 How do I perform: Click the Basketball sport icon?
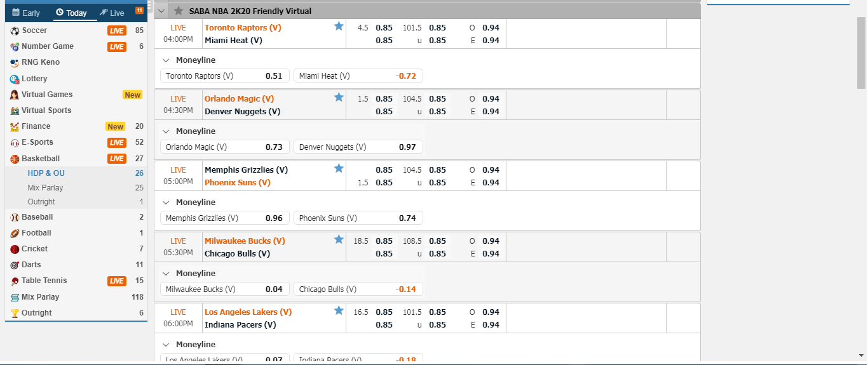coord(15,159)
